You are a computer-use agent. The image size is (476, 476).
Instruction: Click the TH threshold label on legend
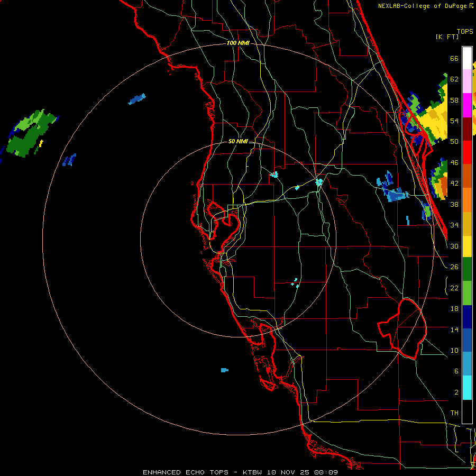pyautogui.click(x=454, y=413)
